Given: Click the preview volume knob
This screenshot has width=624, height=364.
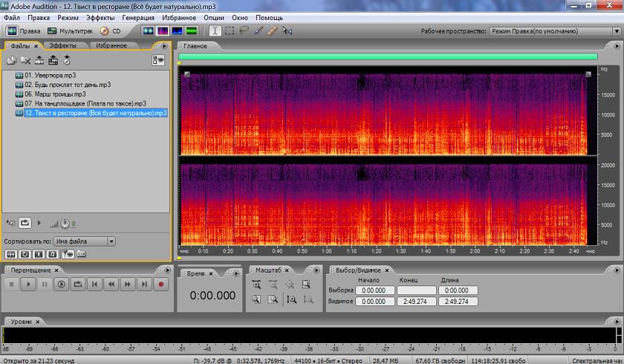Looking at the screenshot, I should [x=65, y=223].
